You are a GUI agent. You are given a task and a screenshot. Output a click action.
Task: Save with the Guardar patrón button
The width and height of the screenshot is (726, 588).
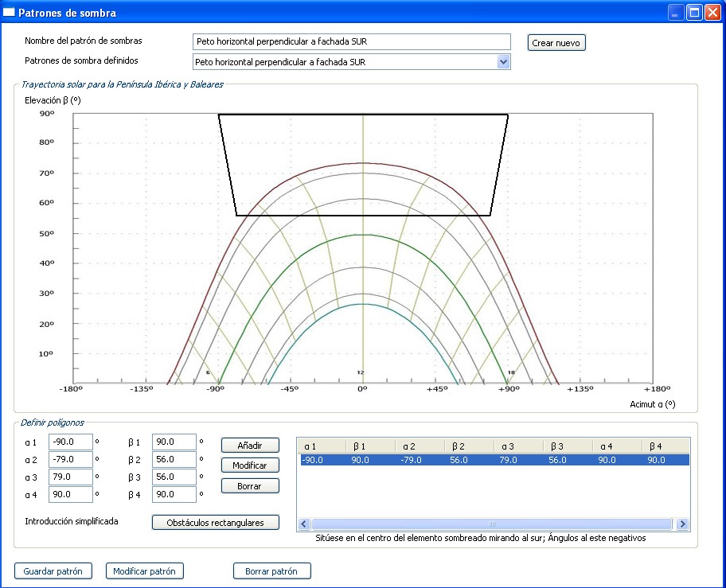click(53, 571)
